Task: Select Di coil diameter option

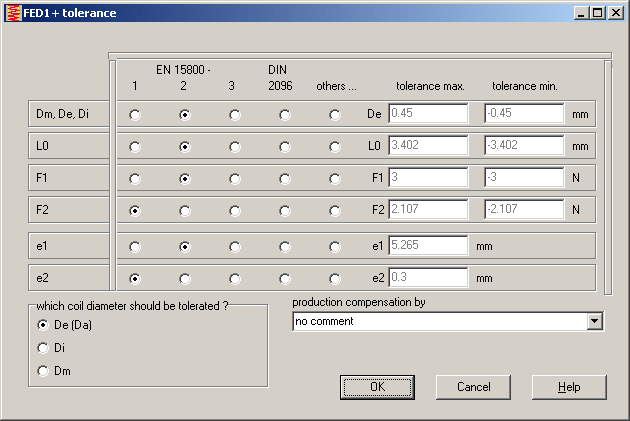Action: pos(43,348)
